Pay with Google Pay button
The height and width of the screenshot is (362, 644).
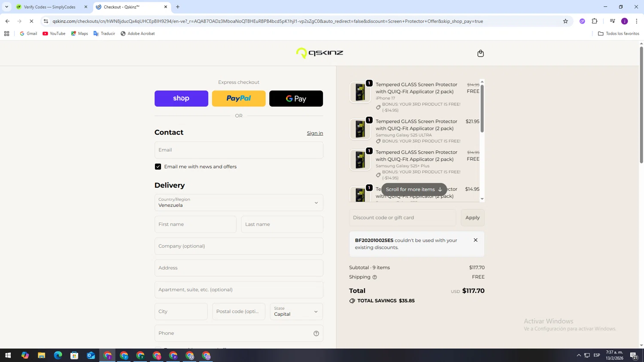coord(296,98)
